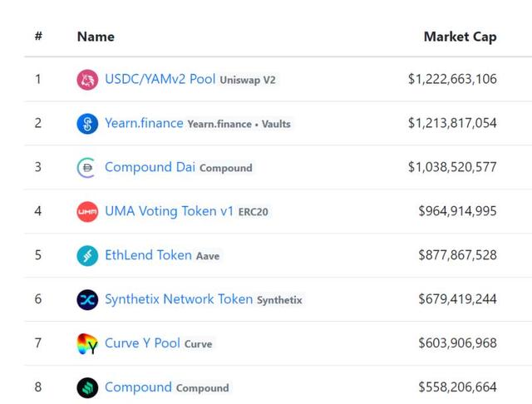Image resolution: width=532 pixels, height=404 pixels.
Task: Open the EthLend Token link
Action: coord(148,254)
